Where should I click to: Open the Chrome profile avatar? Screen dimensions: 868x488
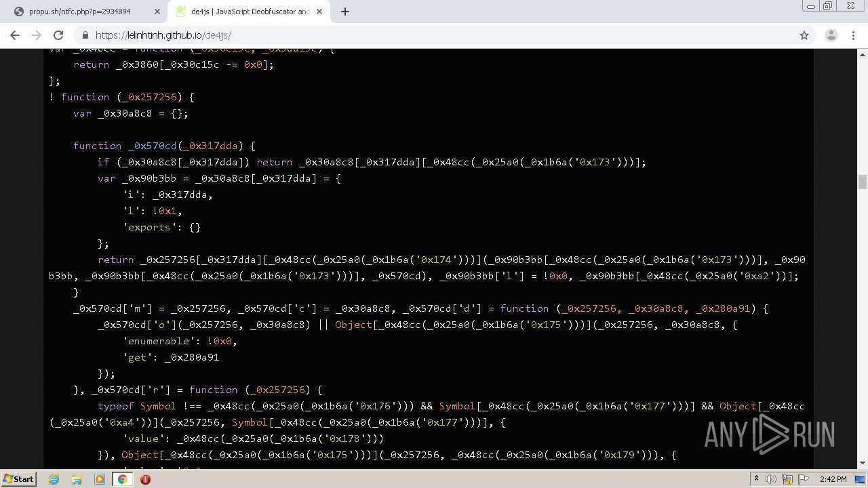831,35
